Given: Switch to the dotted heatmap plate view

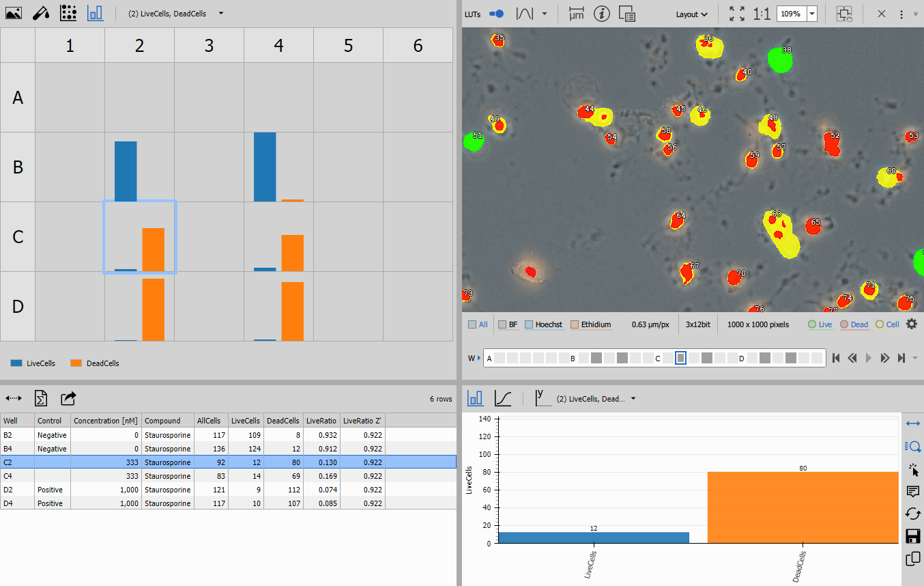Looking at the screenshot, I should tap(68, 13).
